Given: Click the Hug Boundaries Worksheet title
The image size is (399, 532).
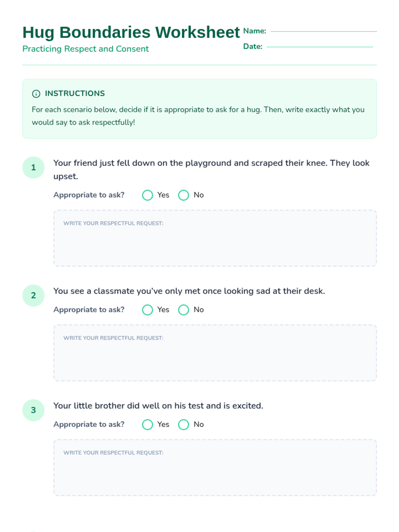Looking at the screenshot, I should click(131, 33).
